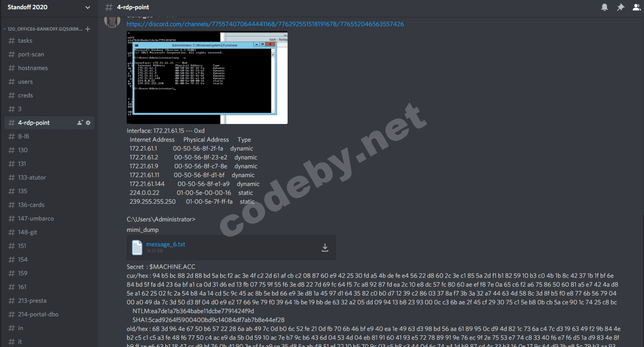Open the hostnames channel
644x347 pixels.
click(49, 68)
